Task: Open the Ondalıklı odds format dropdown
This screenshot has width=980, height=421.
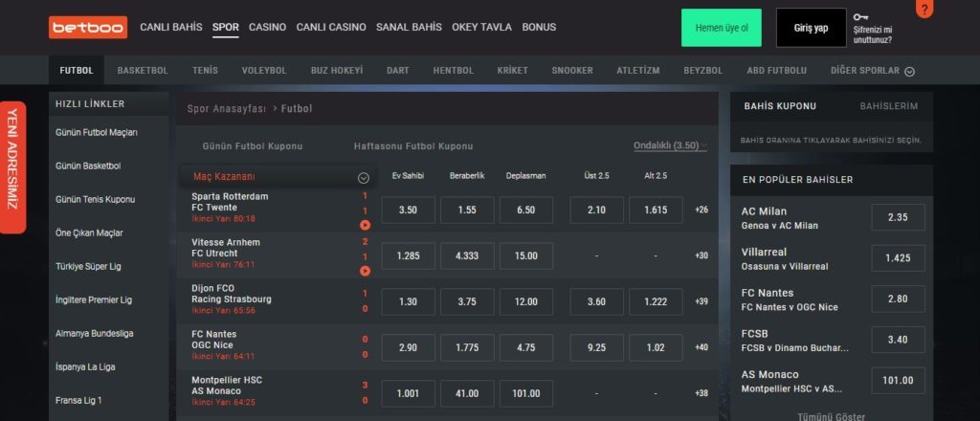Action: click(x=670, y=145)
